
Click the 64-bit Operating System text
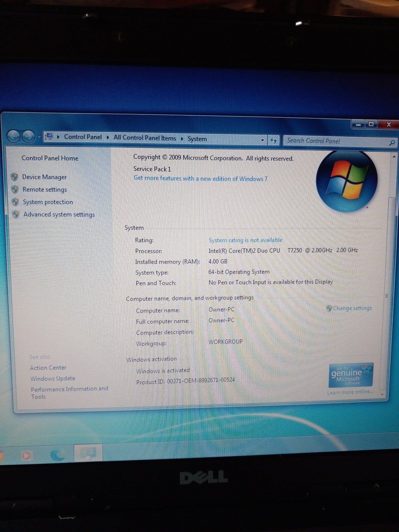tap(239, 272)
